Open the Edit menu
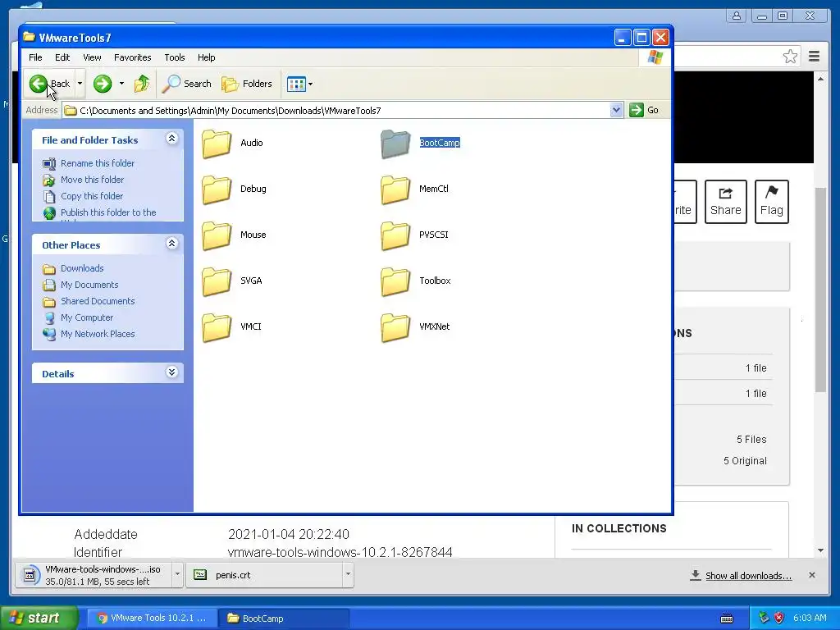 tap(62, 57)
